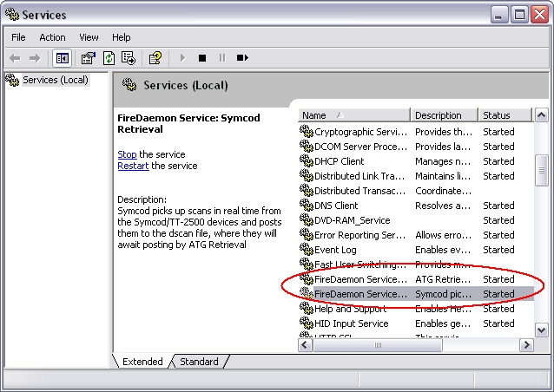
Task: Select FireDaemon Service with Symcod description
Action: [x=416, y=294]
